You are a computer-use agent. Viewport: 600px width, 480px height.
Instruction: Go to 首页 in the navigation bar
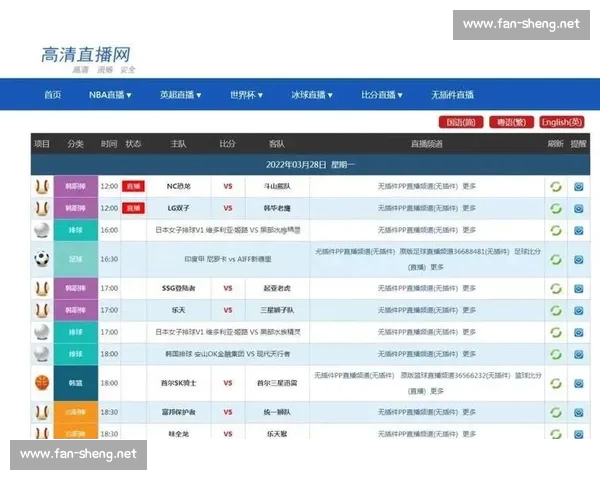tap(53, 95)
